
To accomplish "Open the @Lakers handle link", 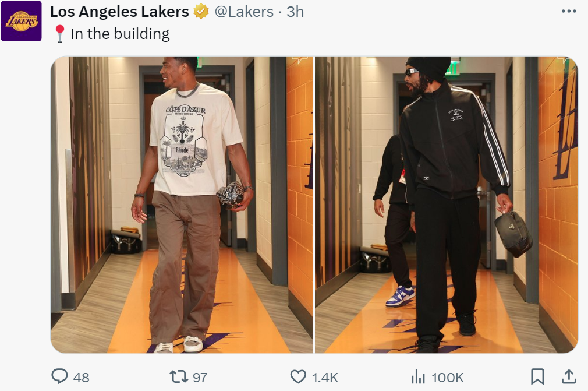I will click(x=244, y=12).
